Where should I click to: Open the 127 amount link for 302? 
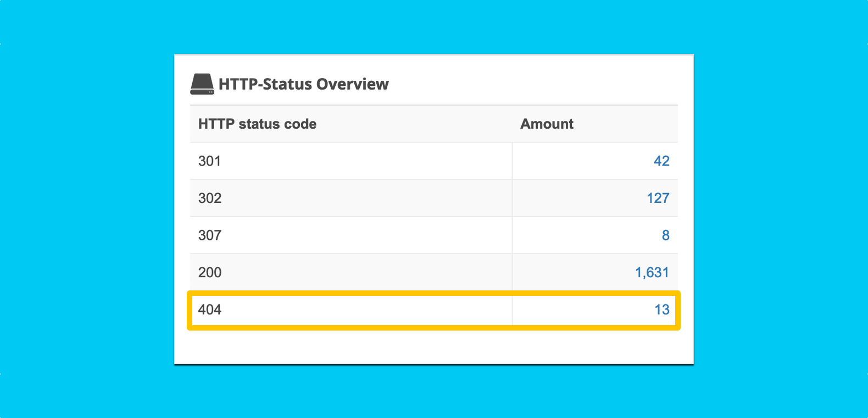pos(658,198)
